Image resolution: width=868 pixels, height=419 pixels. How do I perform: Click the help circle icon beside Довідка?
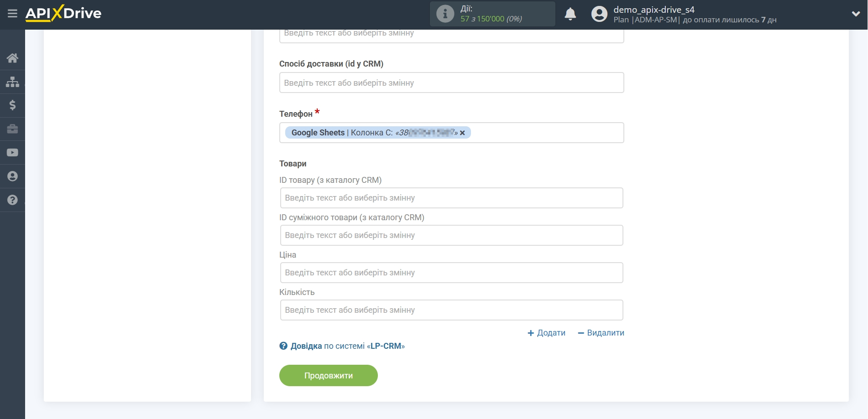pyautogui.click(x=283, y=346)
